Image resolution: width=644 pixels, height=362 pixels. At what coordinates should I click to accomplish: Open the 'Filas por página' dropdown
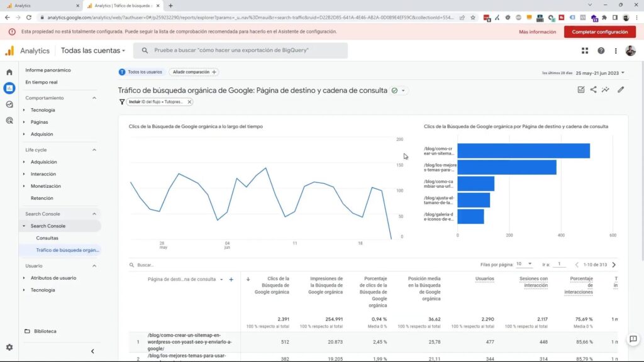point(524,264)
